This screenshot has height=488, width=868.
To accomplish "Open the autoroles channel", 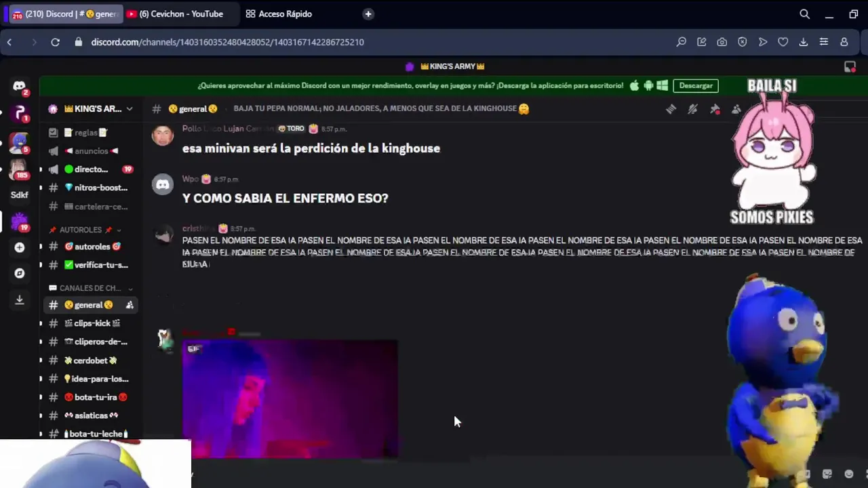I will point(90,247).
